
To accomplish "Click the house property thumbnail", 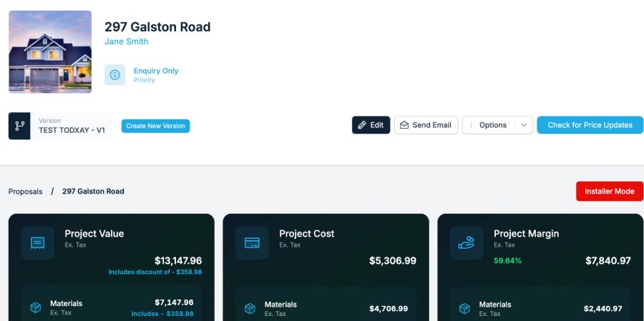I will (x=50, y=51).
